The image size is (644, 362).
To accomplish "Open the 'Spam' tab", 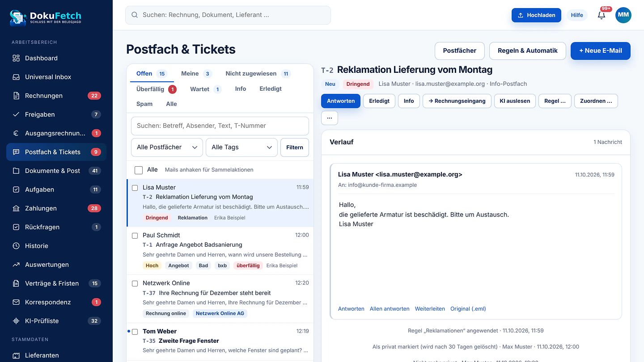I will pos(144,104).
